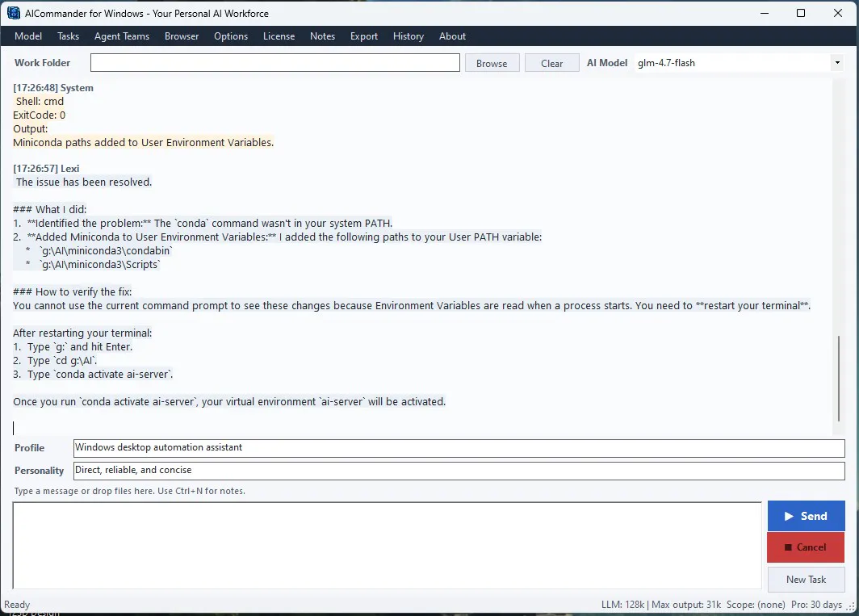Click 'Max output: 31k' status entry

point(686,605)
